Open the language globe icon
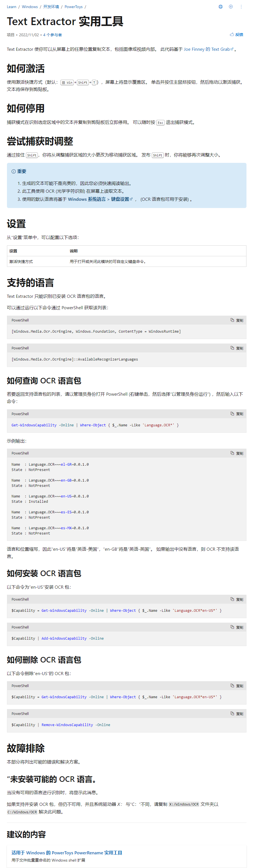254x868 pixels. pos(221,7)
